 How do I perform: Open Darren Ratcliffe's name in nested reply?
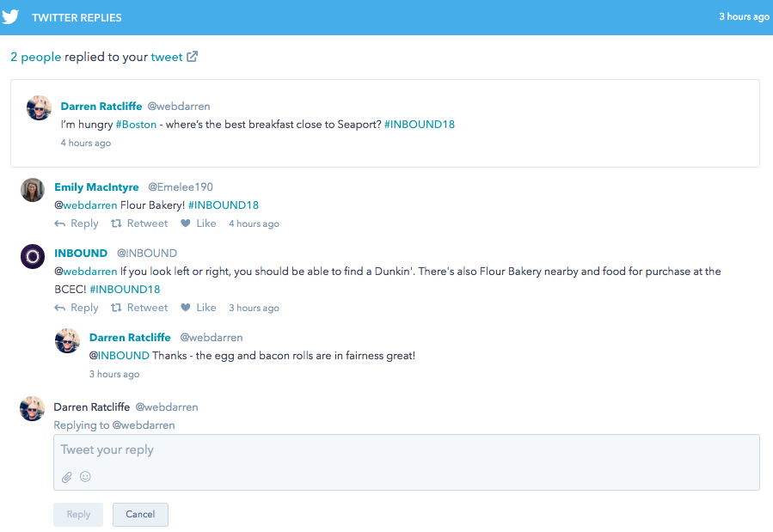click(x=130, y=338)
